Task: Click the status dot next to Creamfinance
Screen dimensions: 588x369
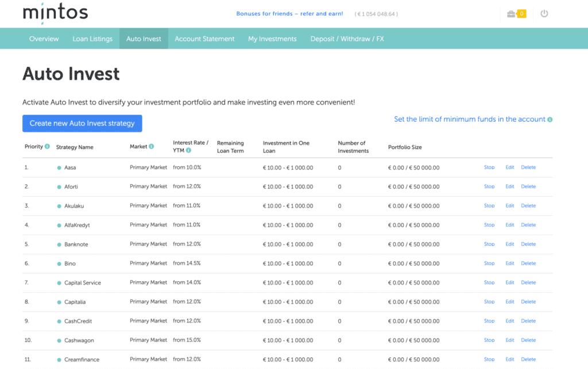Action: (x=59, y=360)
